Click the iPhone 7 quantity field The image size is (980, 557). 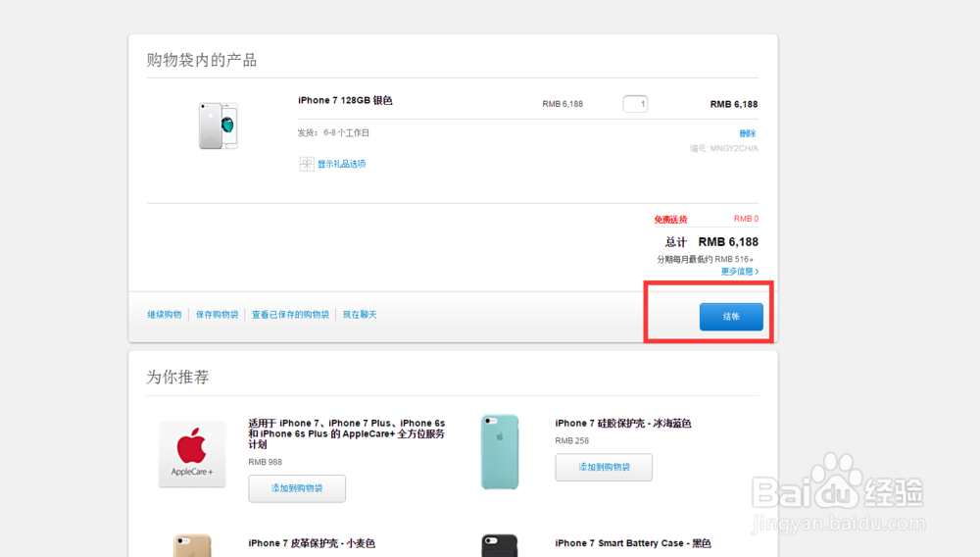[x=635, y=104]
